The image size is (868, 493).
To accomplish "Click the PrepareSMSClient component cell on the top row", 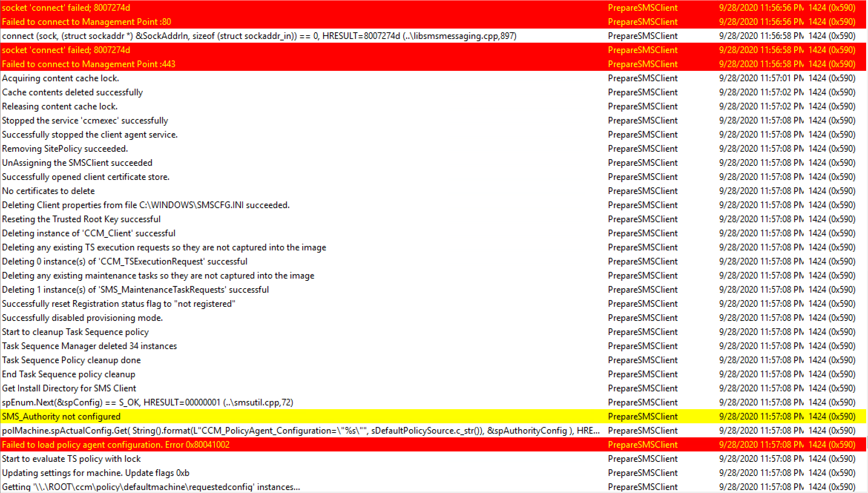I will click(643, 7).
